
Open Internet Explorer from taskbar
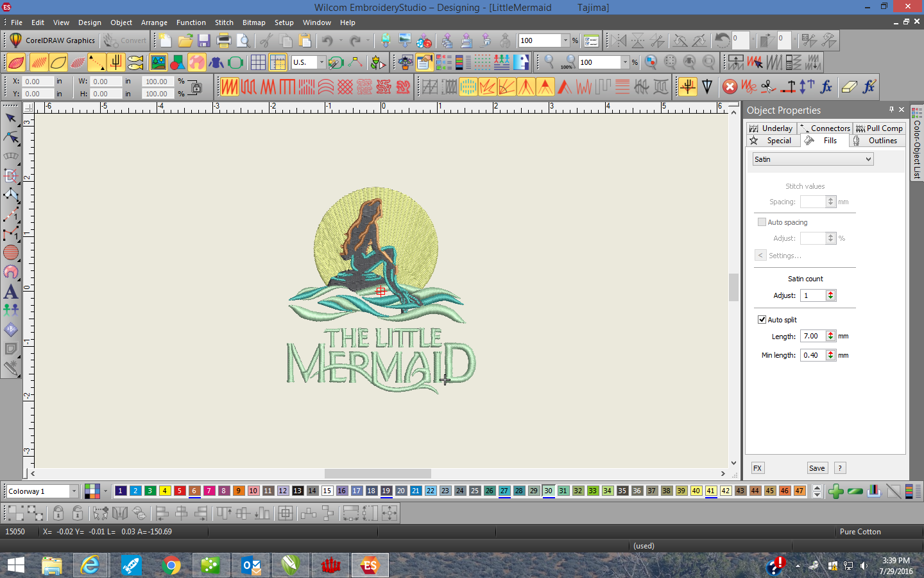(90, 565)
